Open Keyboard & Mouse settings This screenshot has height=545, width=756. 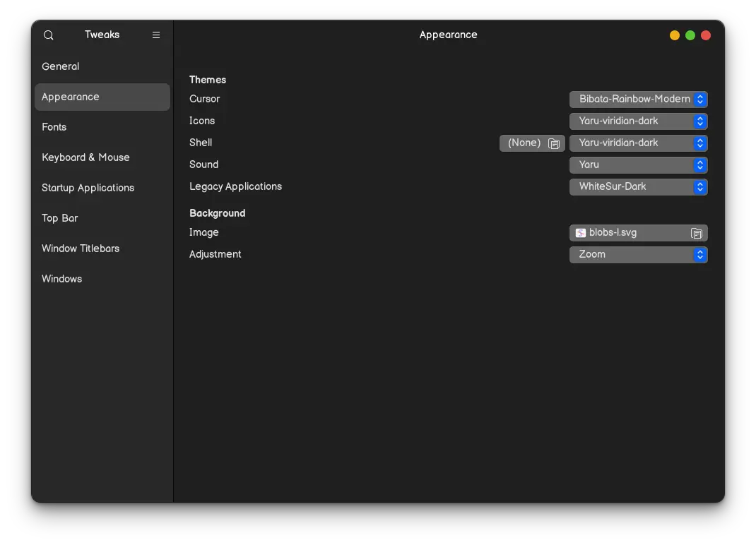click(102, 157)
